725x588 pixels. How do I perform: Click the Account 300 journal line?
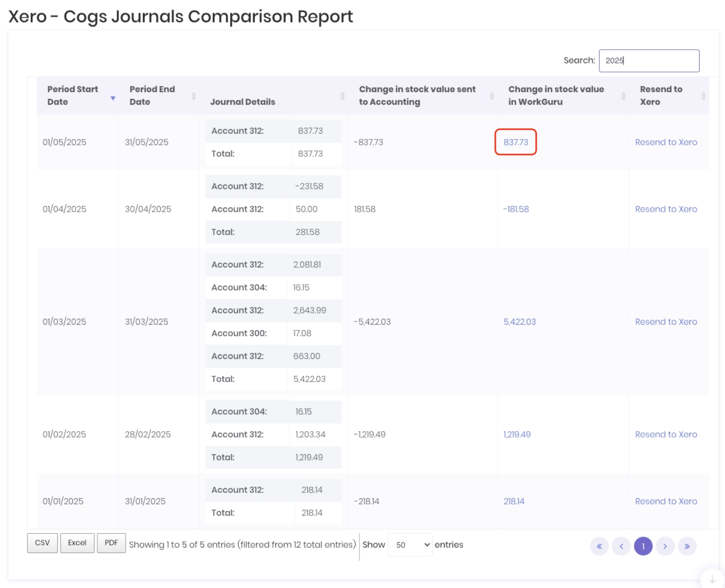[273, 334]
